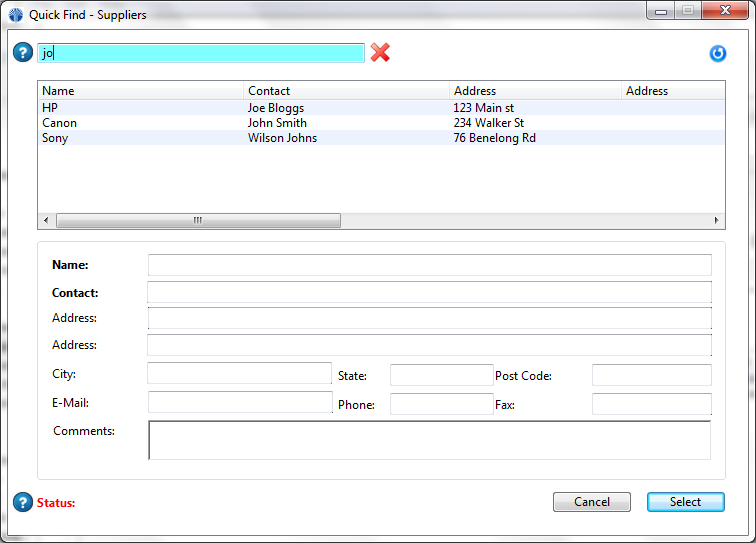Click the Quick Find window title icon
This screenshot has width=756, height=543.
(x=15, y=15)
